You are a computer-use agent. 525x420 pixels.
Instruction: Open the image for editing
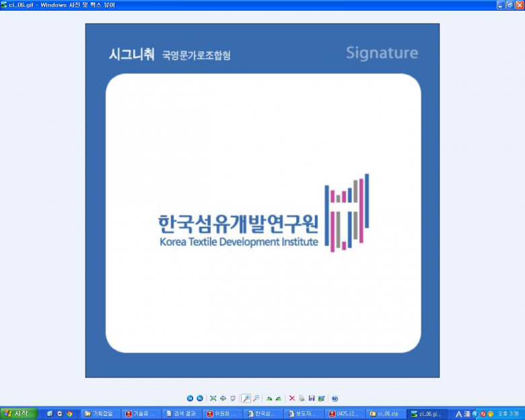(322, 398)
